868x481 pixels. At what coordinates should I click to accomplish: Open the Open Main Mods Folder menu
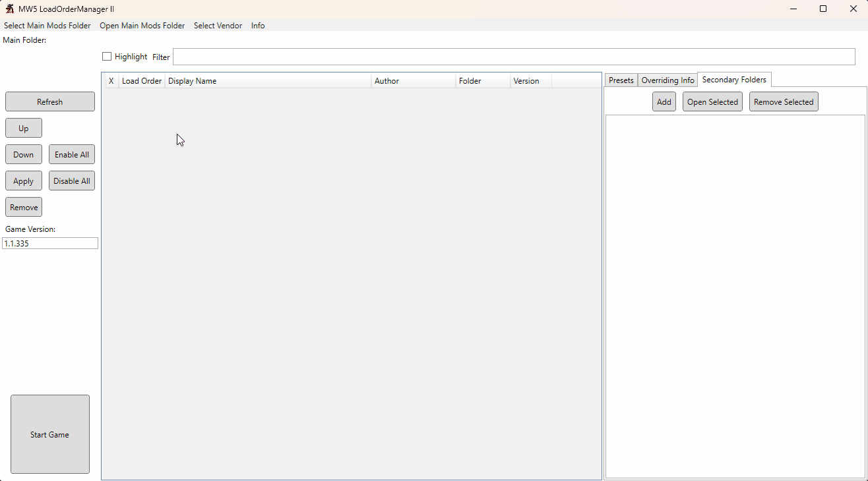(x=142, y=26)
